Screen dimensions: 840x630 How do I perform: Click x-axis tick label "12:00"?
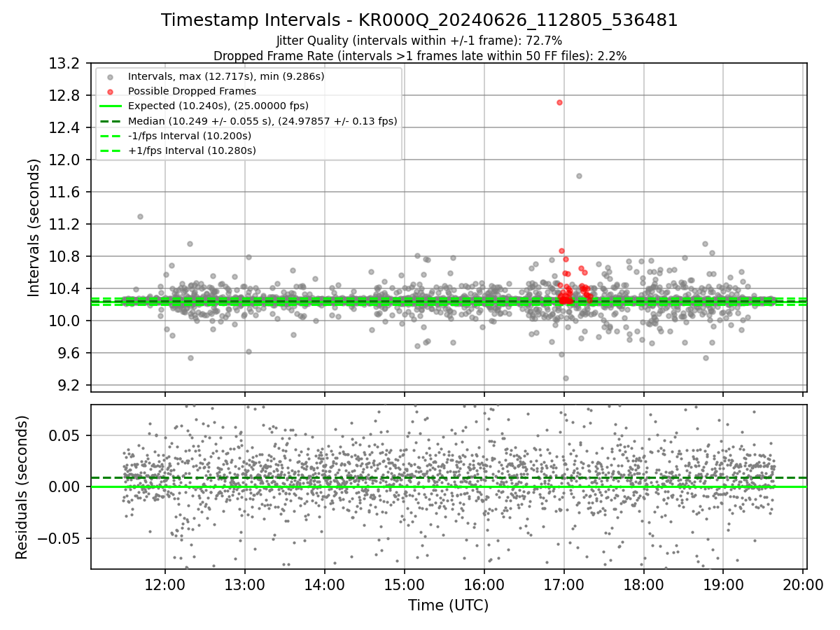(x=165, y=584)
